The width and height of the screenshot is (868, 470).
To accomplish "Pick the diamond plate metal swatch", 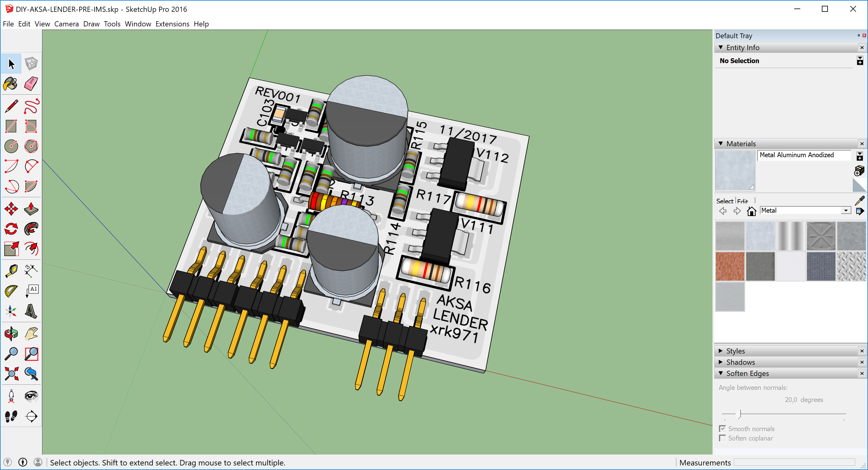I will click(x=851, y=266).
